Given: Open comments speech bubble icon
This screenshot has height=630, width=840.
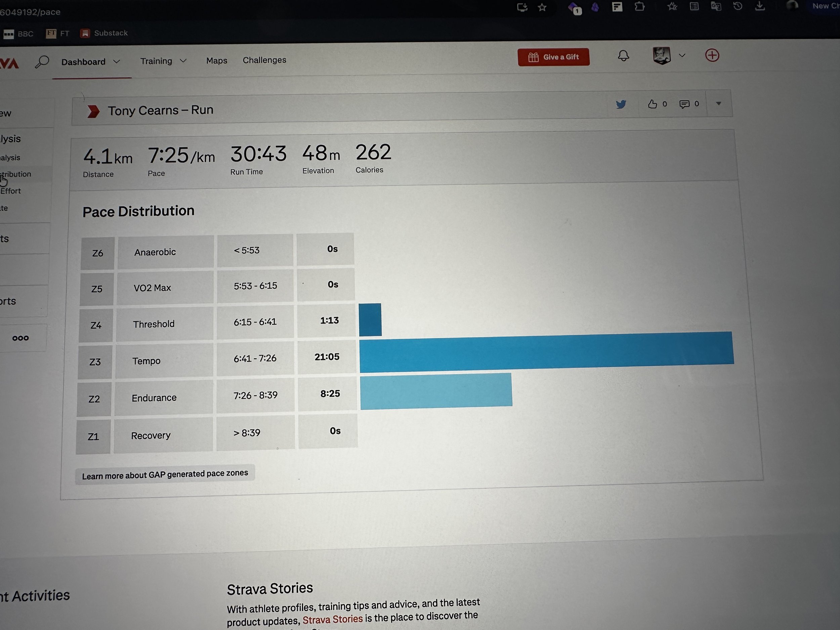Looking at the screenshot, I should click(x=684, y=104).
